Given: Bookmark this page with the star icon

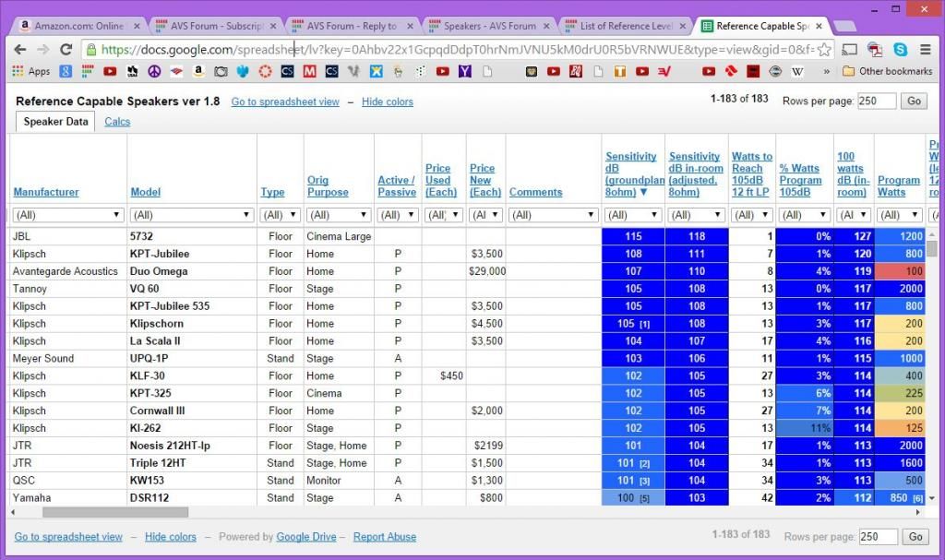Looking at the screenshot, I should (x=824, y=50).
